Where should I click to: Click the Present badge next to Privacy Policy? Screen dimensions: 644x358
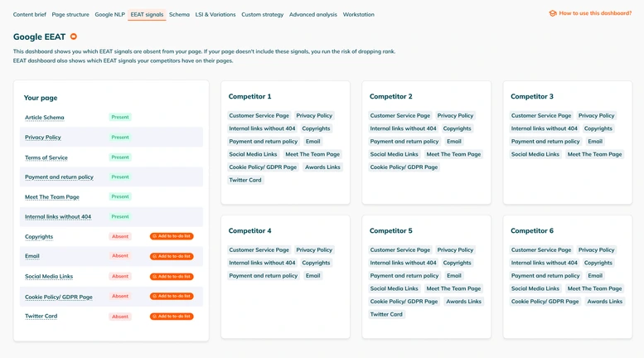tap(120, 138)
